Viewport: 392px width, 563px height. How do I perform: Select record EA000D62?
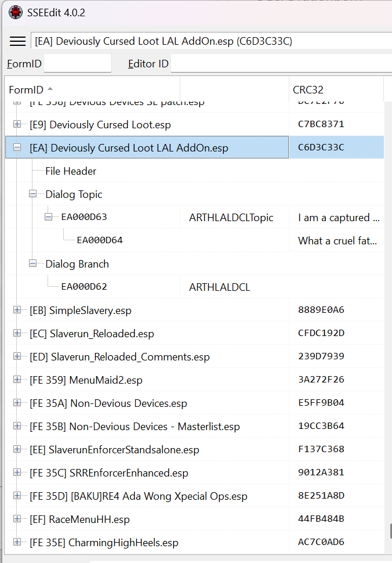pyautogui.click(x=84, y=287)
